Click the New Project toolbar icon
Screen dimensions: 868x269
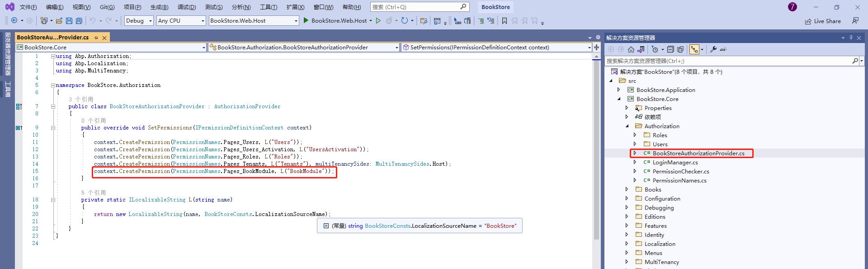(x=44, y=21)
